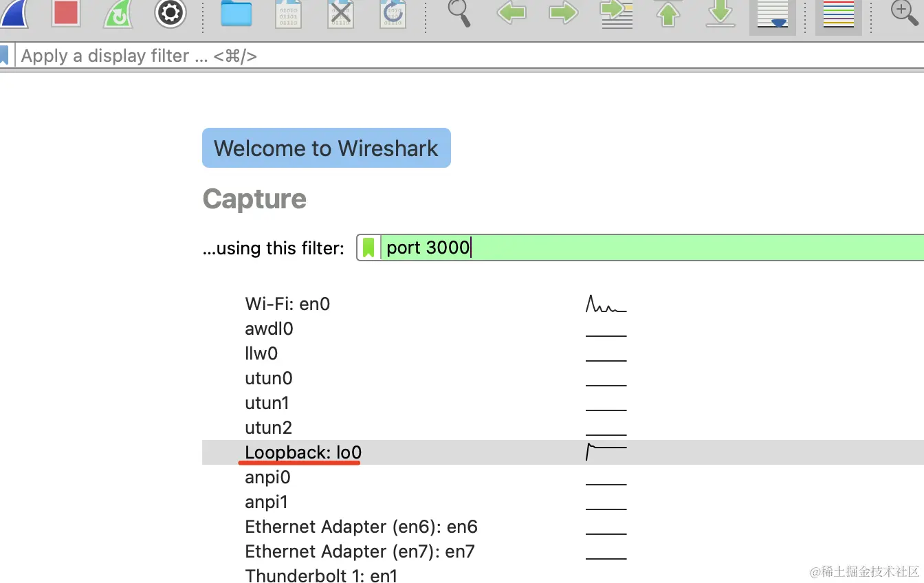
Task: Close capture file with the X icon
Action: pyautogui.click(x=340, y=14)
